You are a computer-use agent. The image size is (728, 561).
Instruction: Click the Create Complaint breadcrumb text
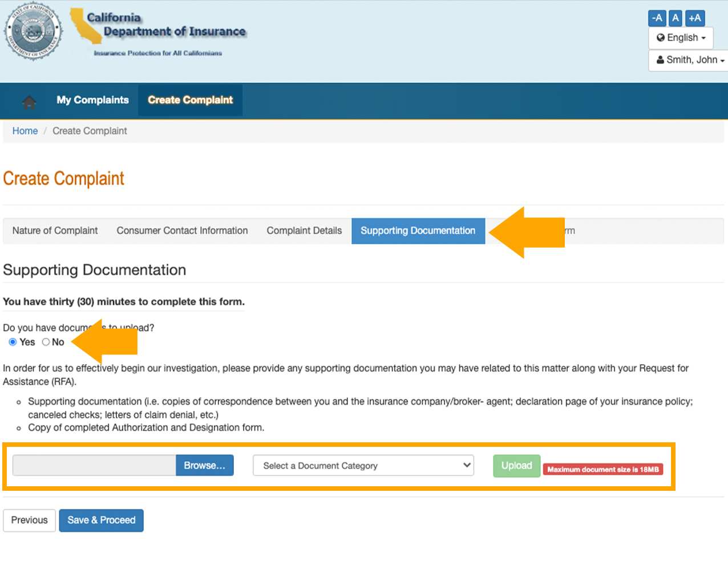click(x=90, y=131)
